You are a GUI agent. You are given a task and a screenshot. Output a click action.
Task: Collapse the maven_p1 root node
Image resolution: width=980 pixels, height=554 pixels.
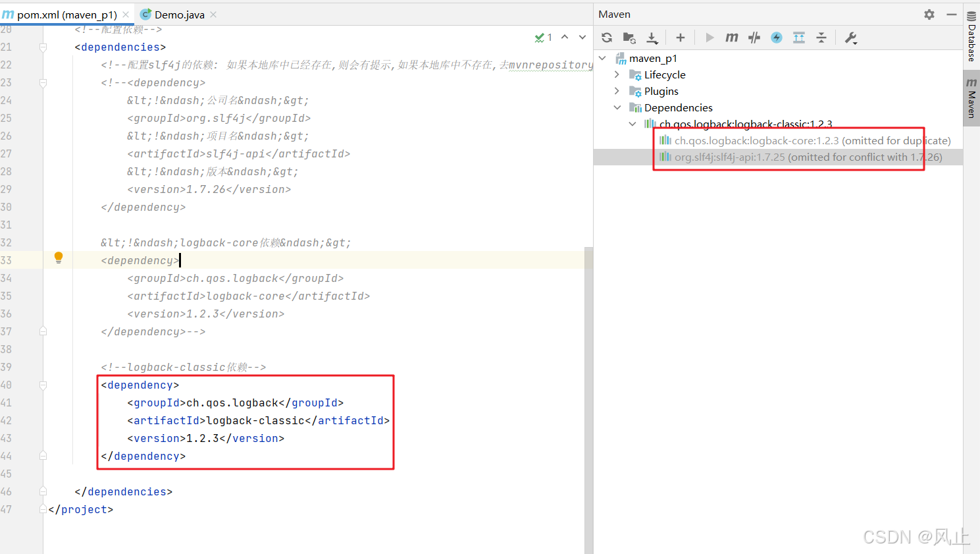(x=602, y=59)
